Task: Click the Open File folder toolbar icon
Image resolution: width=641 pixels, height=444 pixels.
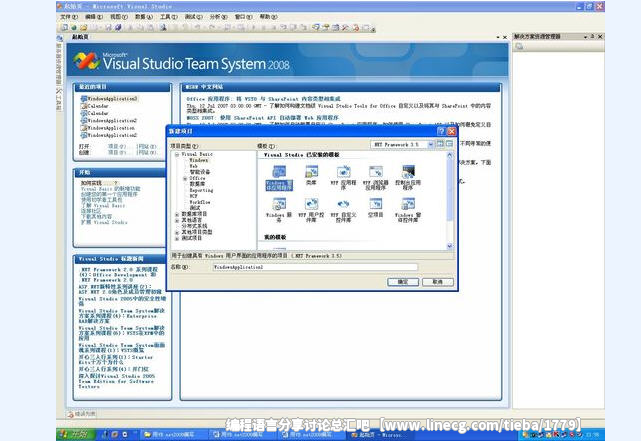Action: [x=84, y=27]
